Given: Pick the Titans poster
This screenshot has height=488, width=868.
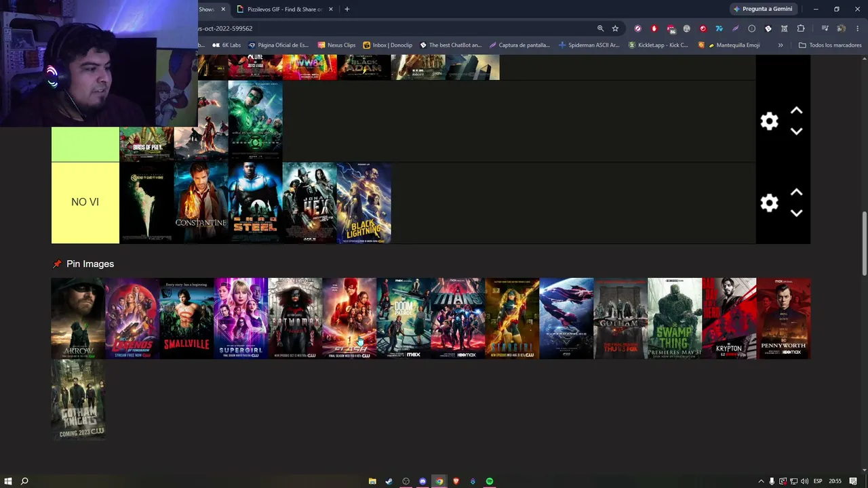Looking at the screenshot, I should tap(458, 319).
